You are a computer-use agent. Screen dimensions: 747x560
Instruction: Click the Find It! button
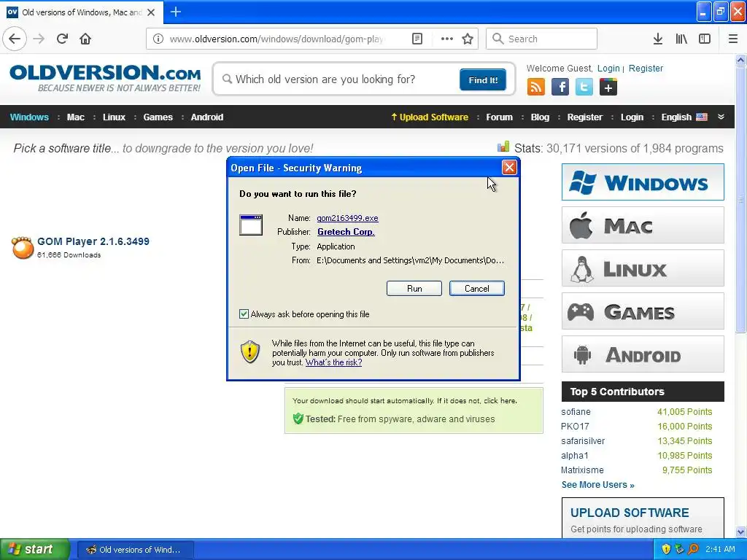point(483,79)
